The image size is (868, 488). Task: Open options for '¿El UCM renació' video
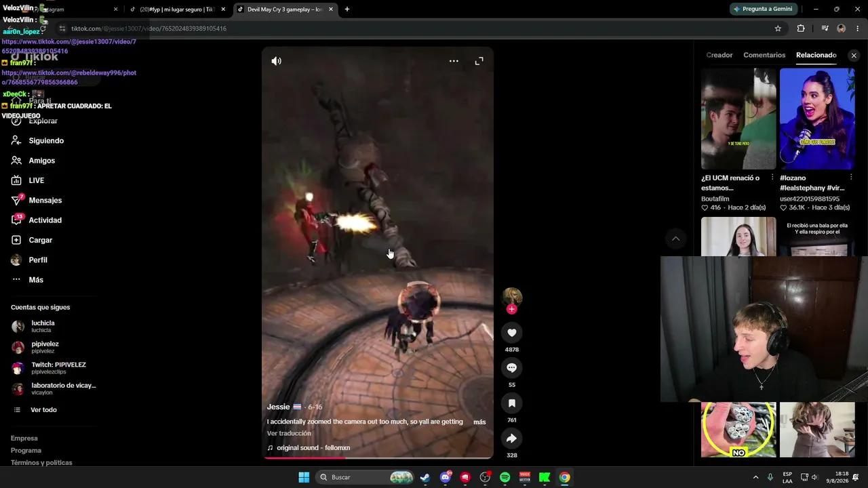[x=772, y=178]
